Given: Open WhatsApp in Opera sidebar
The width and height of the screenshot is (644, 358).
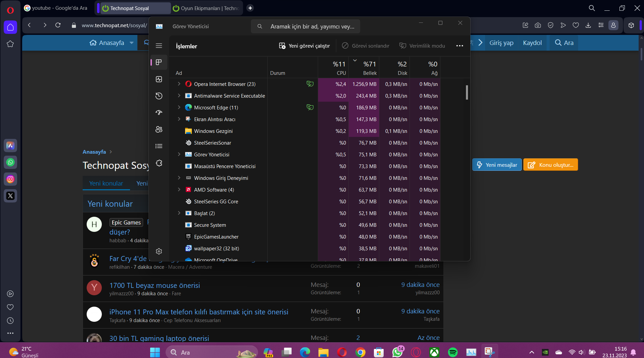Looking at the screenshot, I should [x=10, y=162].
